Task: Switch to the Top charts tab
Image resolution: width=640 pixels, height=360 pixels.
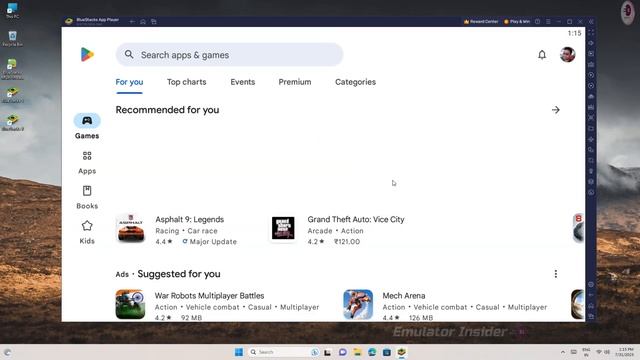Action: point(187,82)
